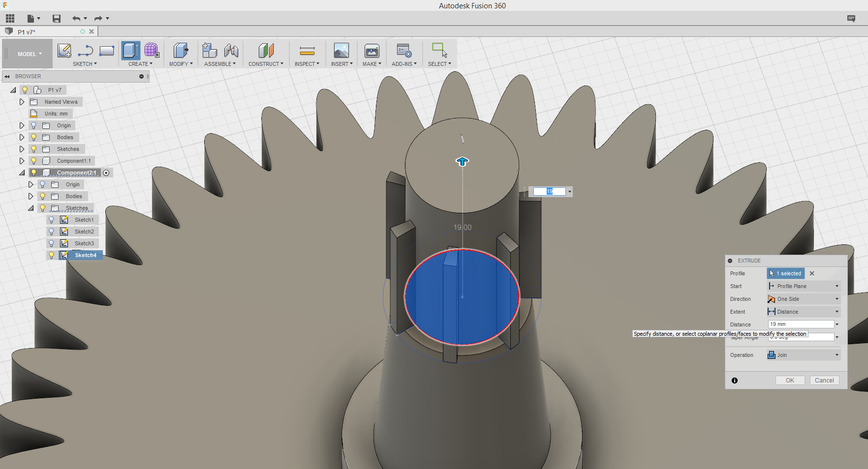This screenshot has height=469, width=868.
Task: Select the Line sketch tool
Action: point(86,51)
